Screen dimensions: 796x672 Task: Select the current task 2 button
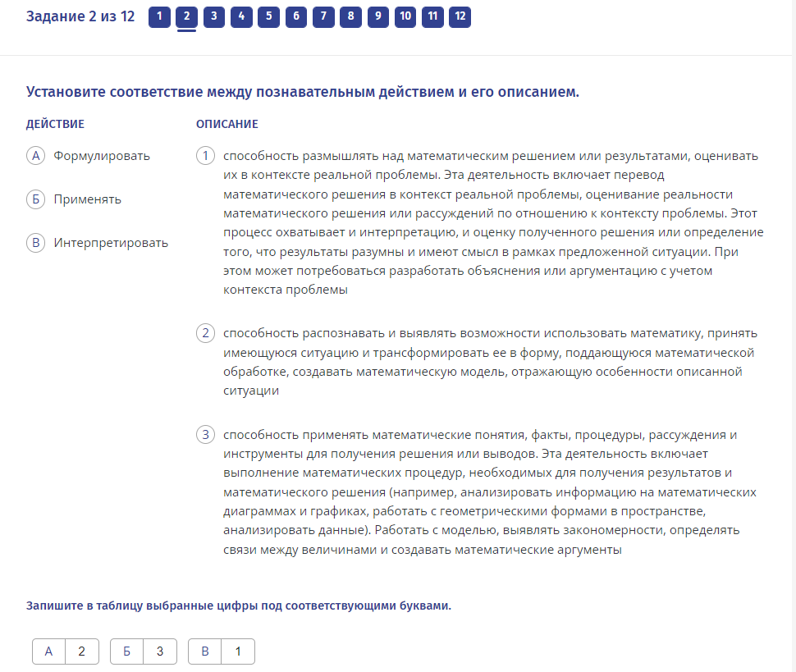click(187, 16)
